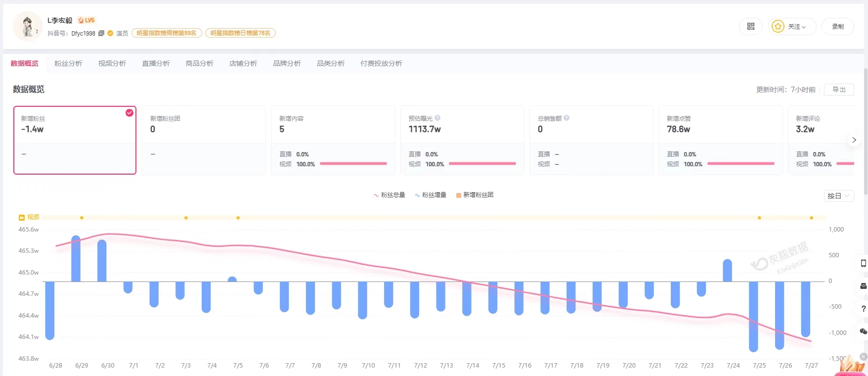Show more metric cards with right arrow
Viewport: 868px width, 376px height.
click(x=854, y=140)
